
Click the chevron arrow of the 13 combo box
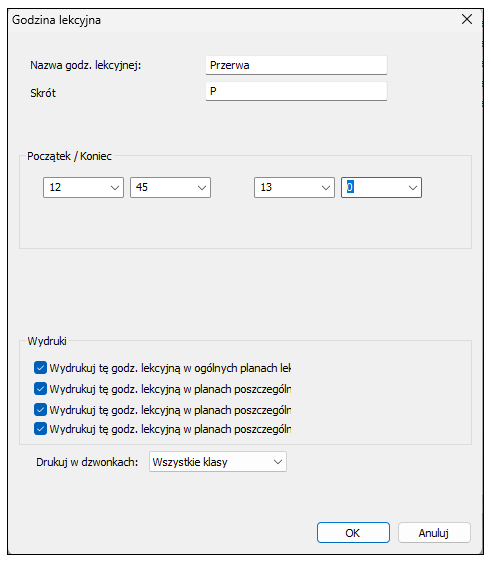point(326,188)
